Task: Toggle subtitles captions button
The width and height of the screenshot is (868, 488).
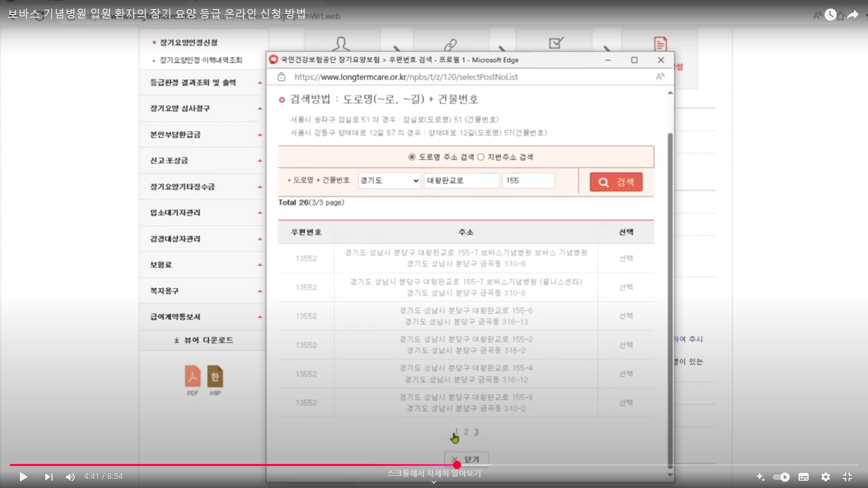Action: (x=803, y=477)
